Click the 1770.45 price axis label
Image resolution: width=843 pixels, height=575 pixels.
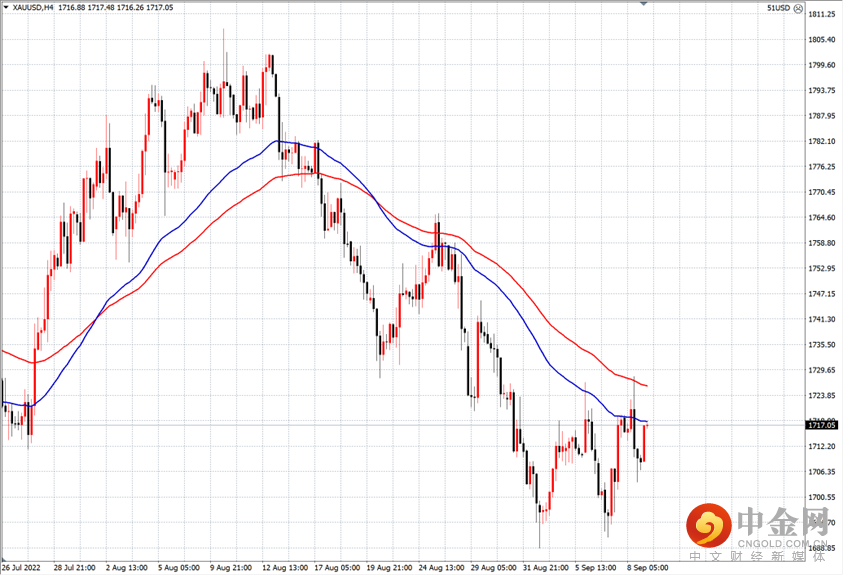click(x=821, y=192)
